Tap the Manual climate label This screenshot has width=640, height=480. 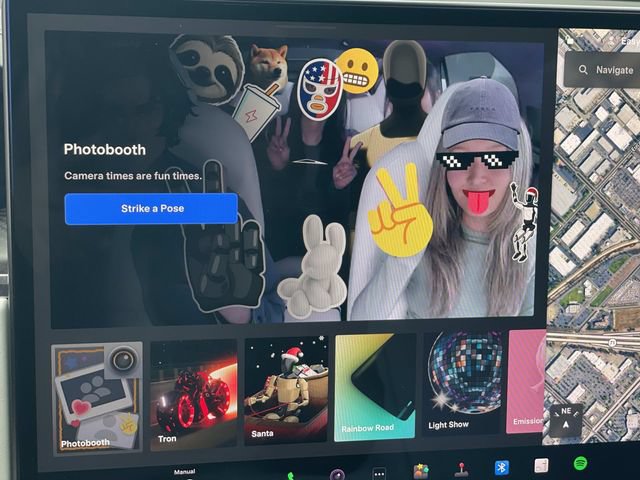pos(184,471)
